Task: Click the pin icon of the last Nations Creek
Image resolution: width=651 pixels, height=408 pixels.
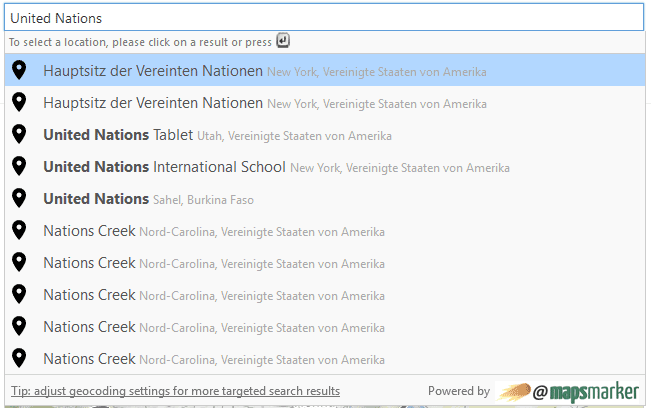Action: [19, 358]
